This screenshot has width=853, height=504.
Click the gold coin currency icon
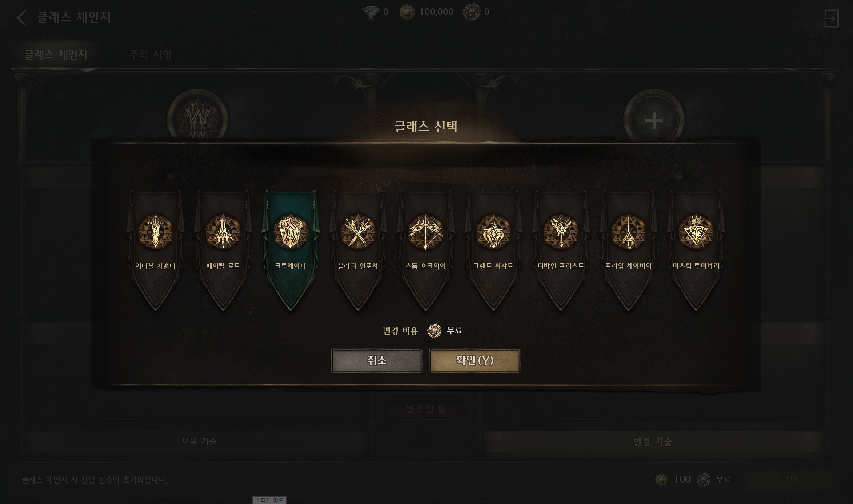(407, 12)
